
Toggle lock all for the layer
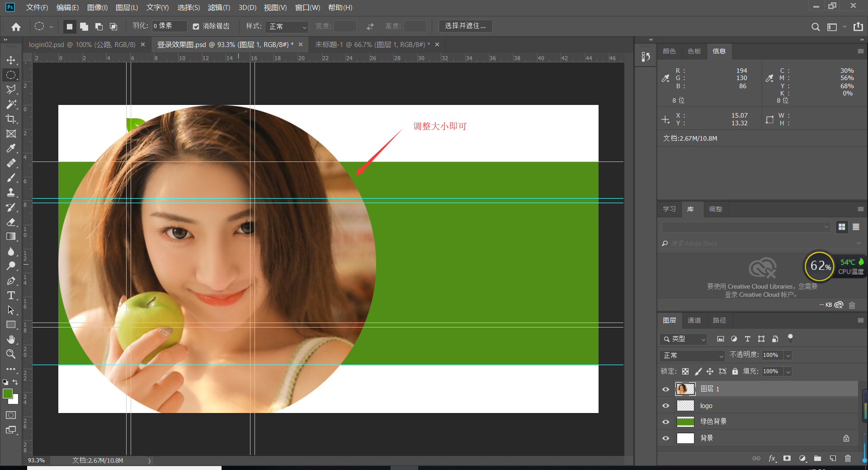(x=735, y=371)
